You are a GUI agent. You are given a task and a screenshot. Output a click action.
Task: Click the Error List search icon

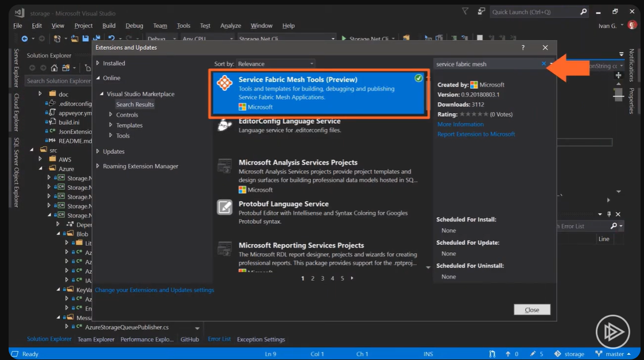click(614, 226)
